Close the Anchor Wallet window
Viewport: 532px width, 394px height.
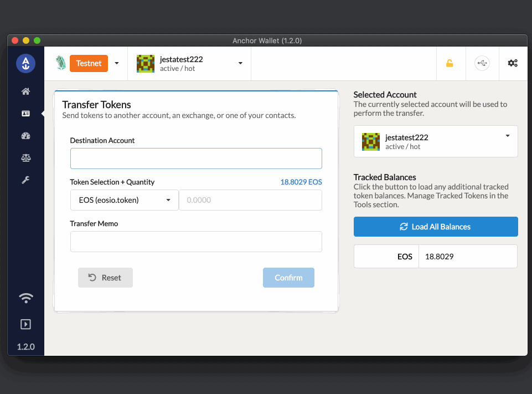[x=15, y=40]
